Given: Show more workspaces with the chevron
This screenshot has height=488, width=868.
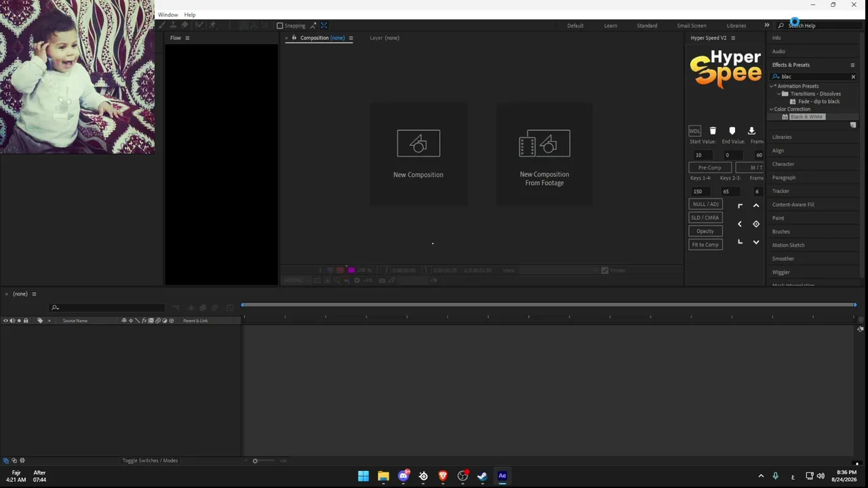Looking at the screenshot, I should (767, 26).
